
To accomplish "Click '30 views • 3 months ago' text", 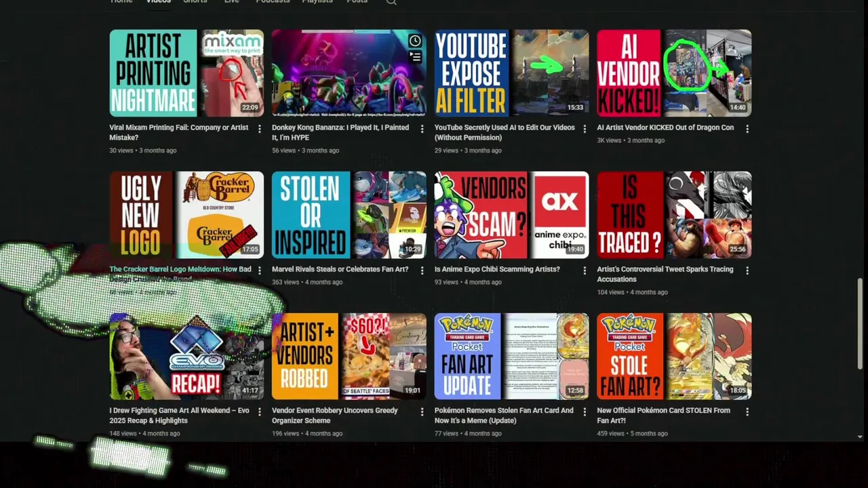I will pos(143,150).
